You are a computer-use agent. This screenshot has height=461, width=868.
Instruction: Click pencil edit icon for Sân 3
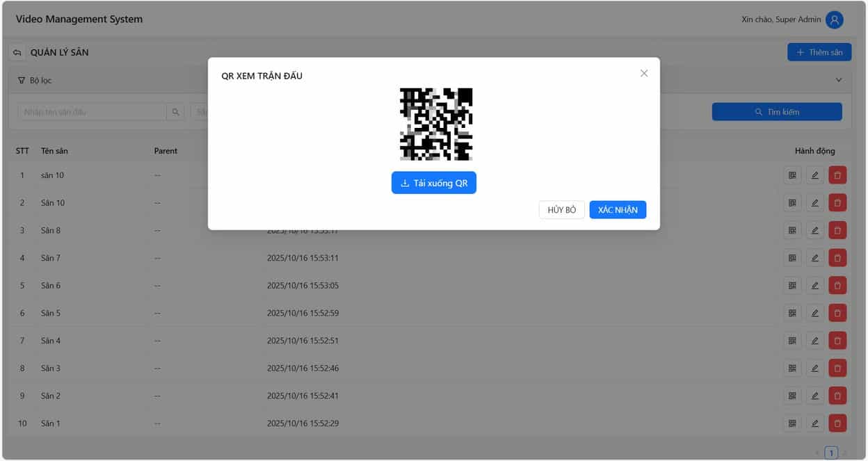pyautogui.click(x=814, y=368)
